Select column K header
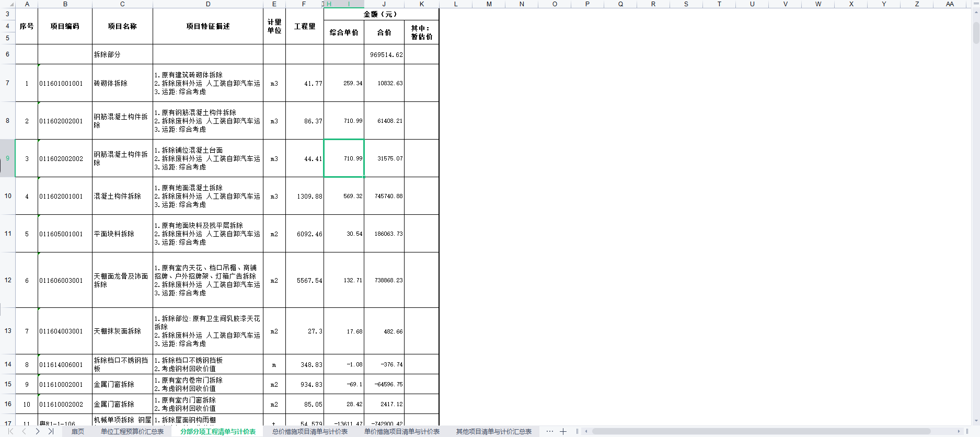This screenshot has width=980, height=437. pos(422,4)
